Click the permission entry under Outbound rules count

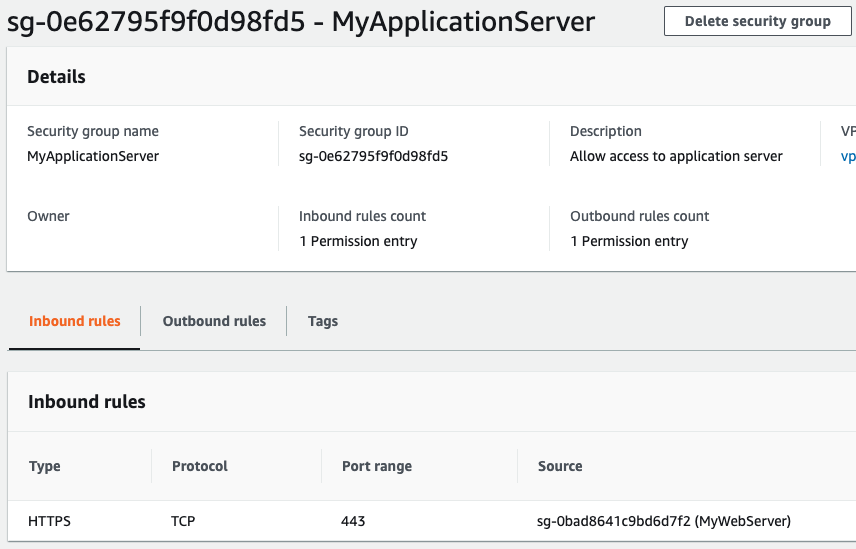[629, 241]
